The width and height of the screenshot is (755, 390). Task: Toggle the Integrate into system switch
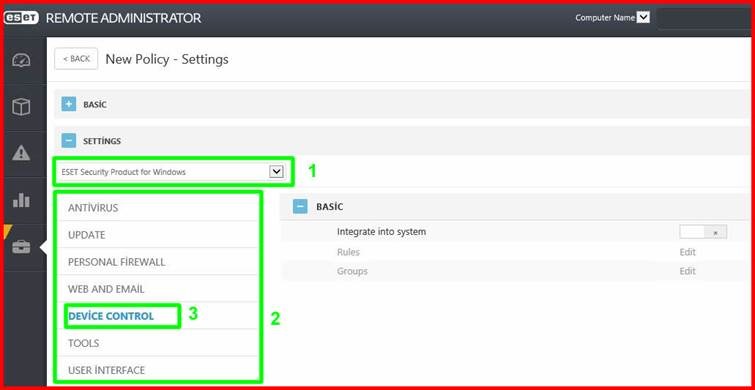[x=703, y=232]
